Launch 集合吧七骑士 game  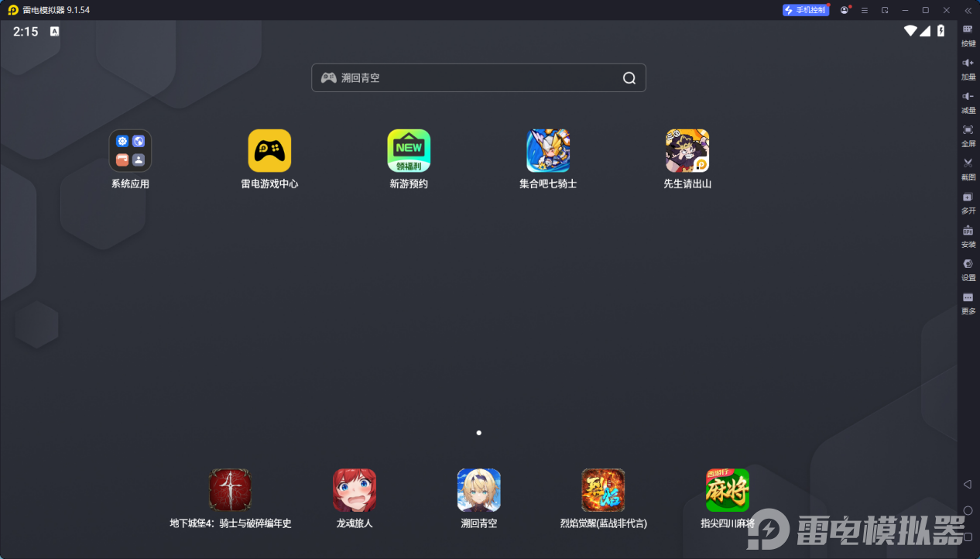coord(548,150)
